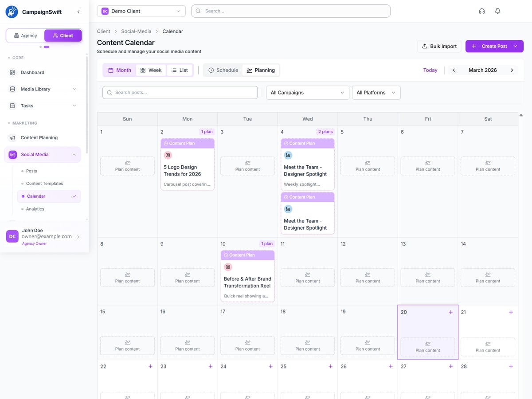Click Plan content on Saturday 14

488,278
